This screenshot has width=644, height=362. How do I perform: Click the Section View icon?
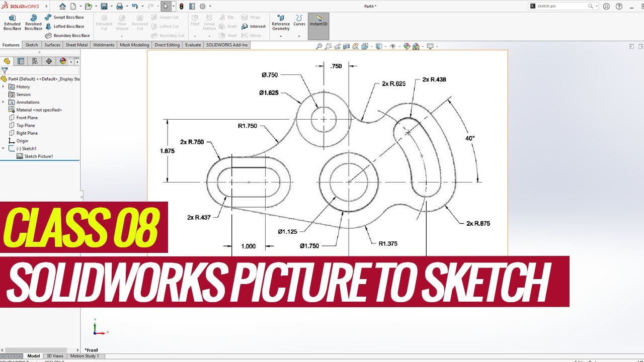coord(347,46)
